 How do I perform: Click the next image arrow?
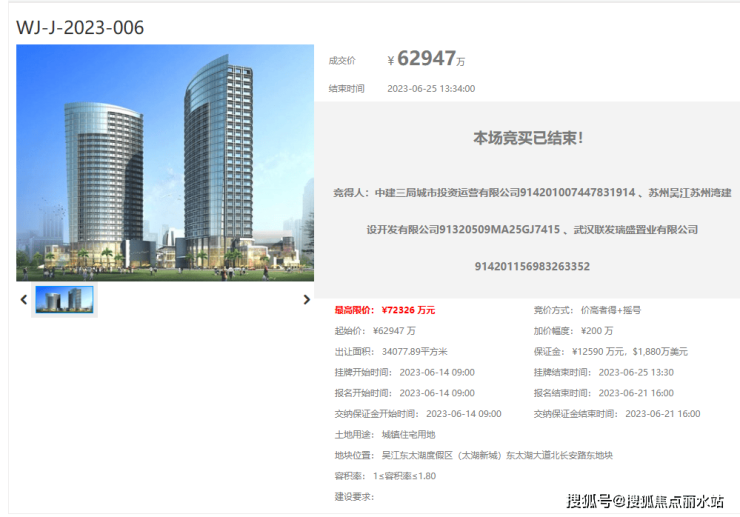[x=306, y=299]
